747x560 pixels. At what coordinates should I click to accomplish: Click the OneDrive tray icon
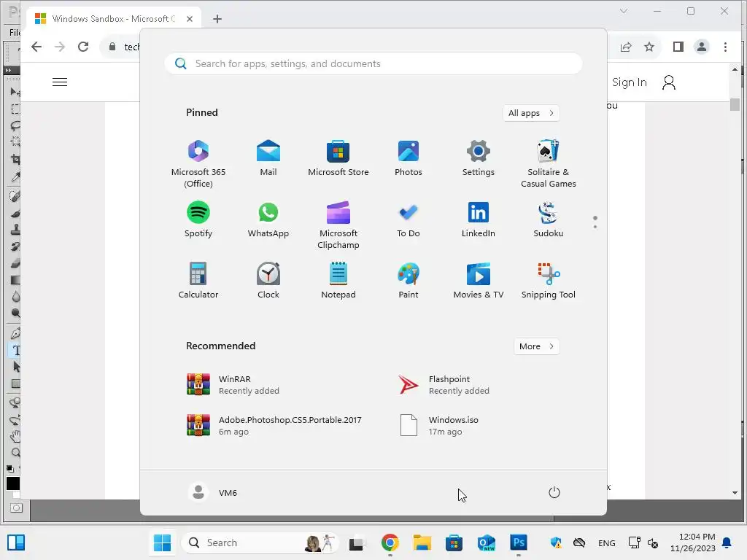click(579, 542)
